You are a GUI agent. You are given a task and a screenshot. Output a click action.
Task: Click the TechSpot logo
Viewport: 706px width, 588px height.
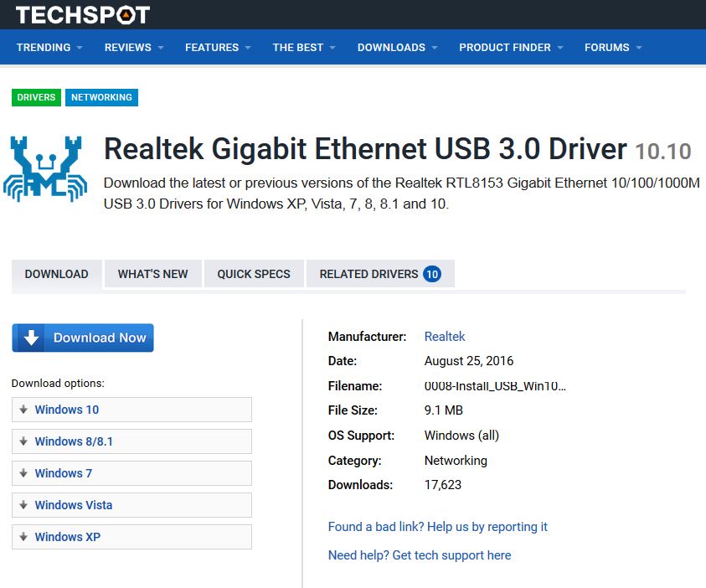[82, 14]
